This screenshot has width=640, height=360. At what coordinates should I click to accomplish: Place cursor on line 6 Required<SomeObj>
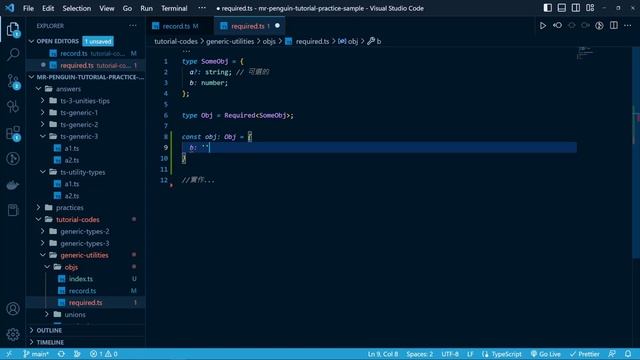(259, 116)
